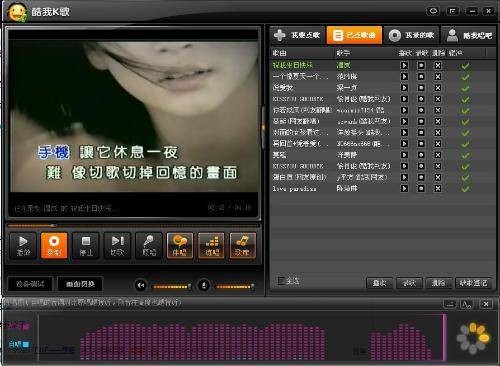
Task: Seek using the song progress bar
Action: click(x=133, y=226)
